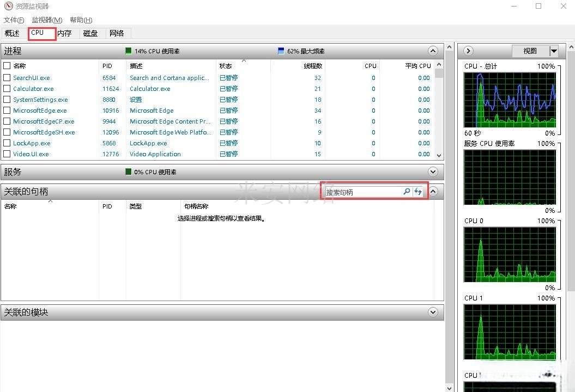The width and height of the screenshot is (575, 392).
Task: Click thread count 34 of MicrosoftEdge.exe
Action: (x=318, y=111)
